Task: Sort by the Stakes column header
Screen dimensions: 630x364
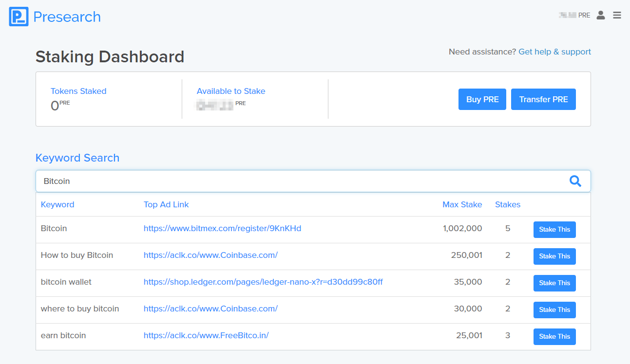Action: pos(508,204)
